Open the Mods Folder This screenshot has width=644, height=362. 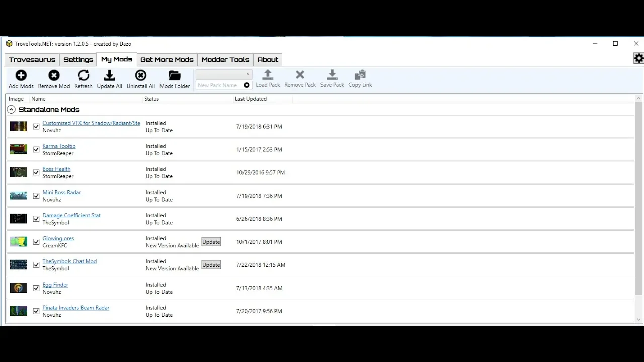175,75
